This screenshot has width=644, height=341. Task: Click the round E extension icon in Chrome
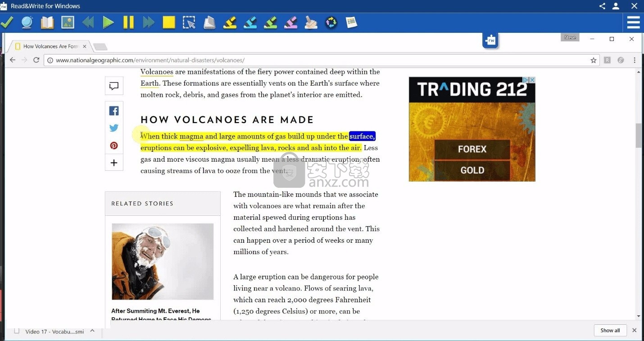click(x=621, y=60)
